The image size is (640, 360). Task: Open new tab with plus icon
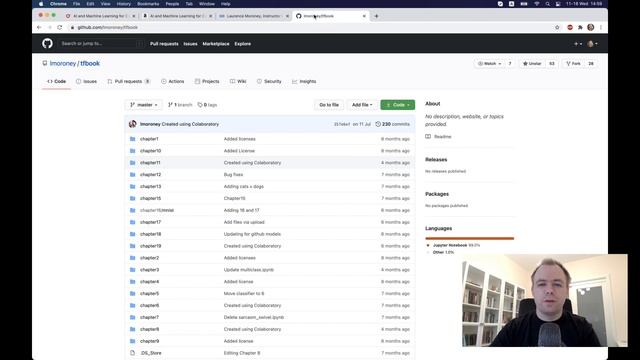coord(376,16)
